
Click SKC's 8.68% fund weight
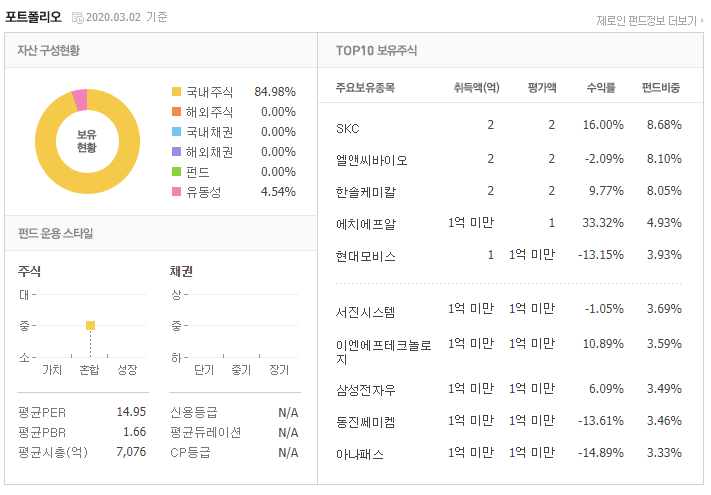[664, 125]
